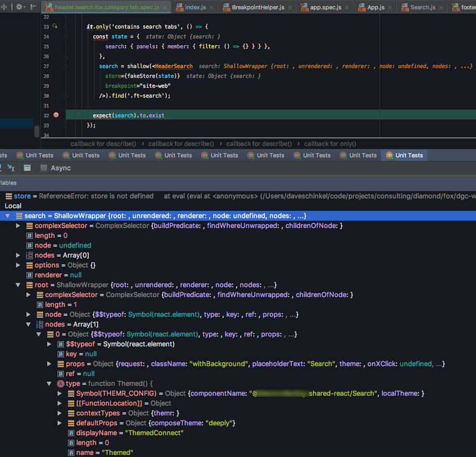Viewport: 476px width, 457px height.
Task: Click the run test icon at line 23
Action: [55, 26]
